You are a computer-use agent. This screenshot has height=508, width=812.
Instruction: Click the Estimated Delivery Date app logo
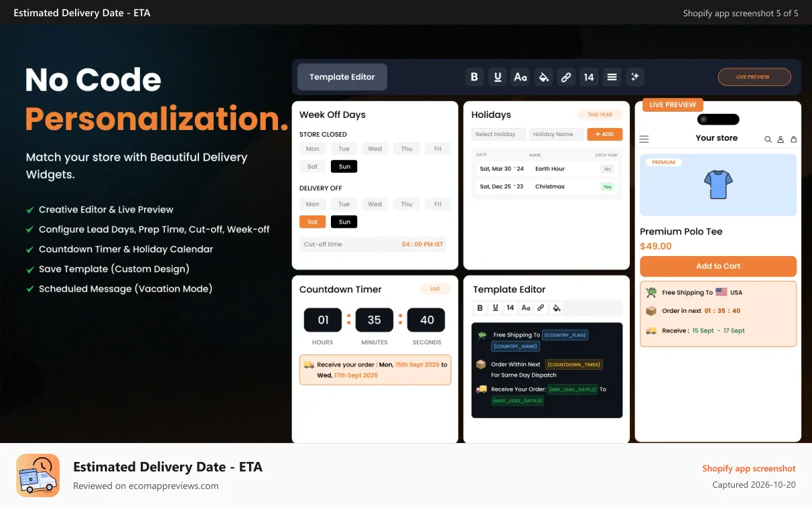(x=38, y=475)
